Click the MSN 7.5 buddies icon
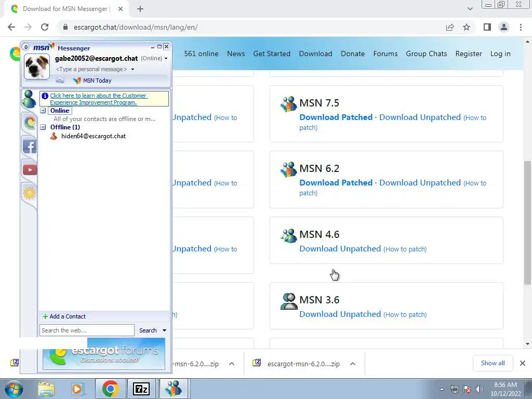532x399 pixels. pyautogui.click(x=289, y=104)
